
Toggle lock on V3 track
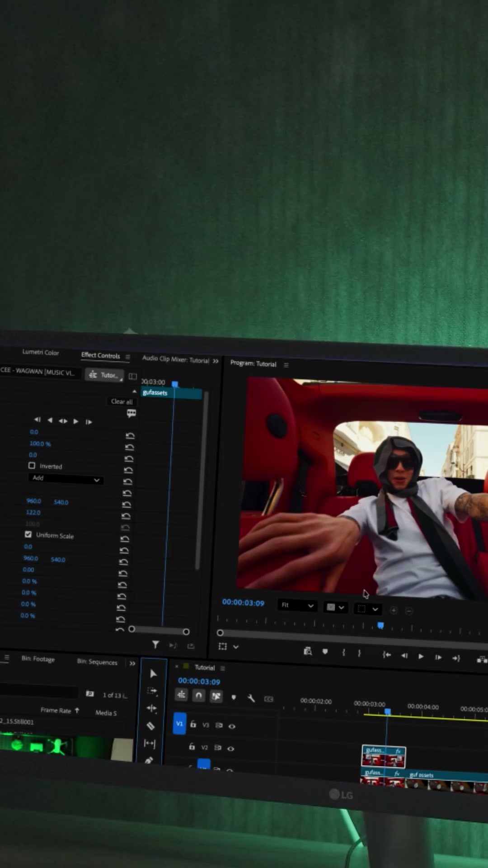[193, 724]
